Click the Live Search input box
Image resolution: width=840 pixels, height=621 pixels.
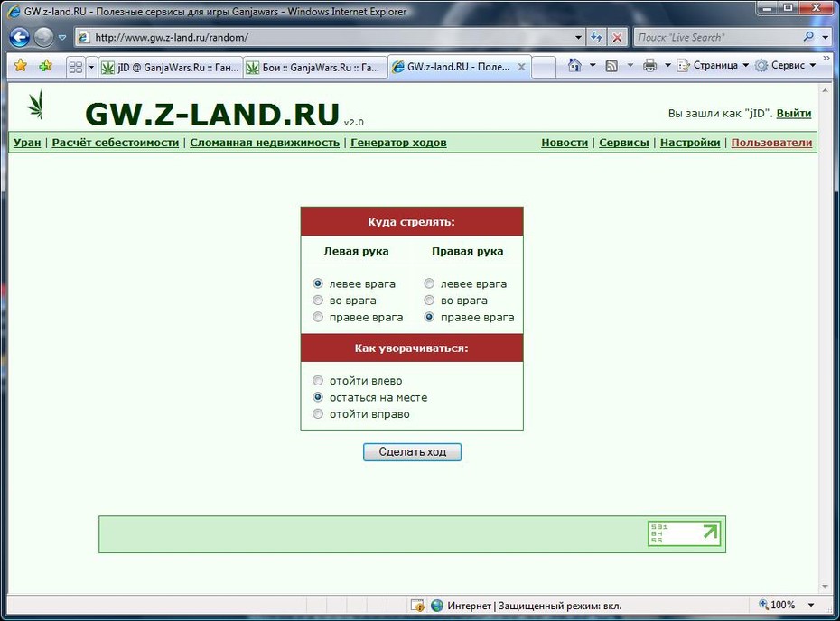tap(717, 38)
